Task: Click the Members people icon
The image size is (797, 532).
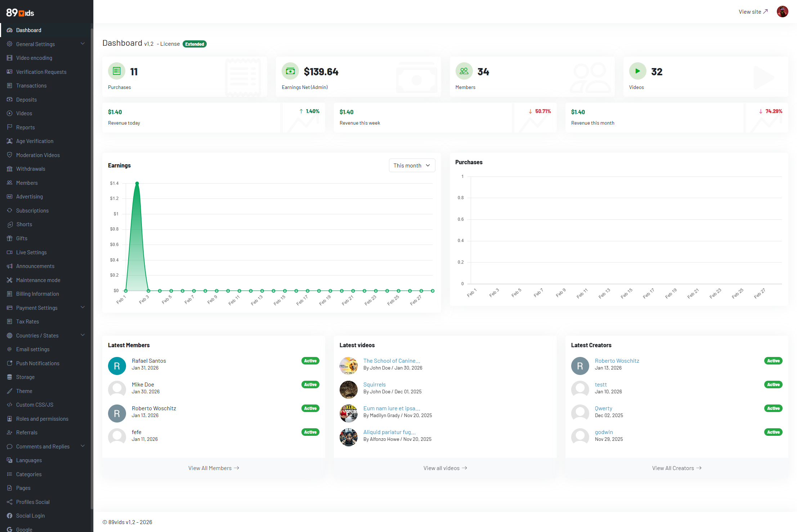Action: click(x=464, y=71)
